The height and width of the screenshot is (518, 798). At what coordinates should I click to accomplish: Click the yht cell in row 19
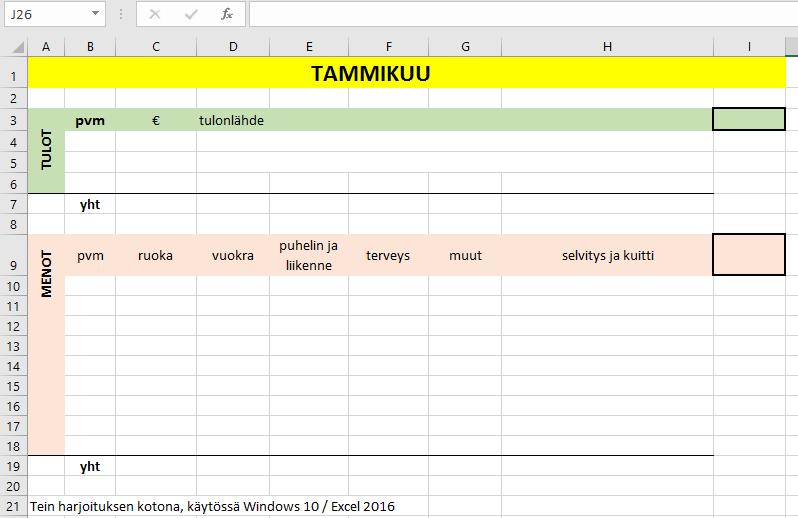click(x=90, y=466)
